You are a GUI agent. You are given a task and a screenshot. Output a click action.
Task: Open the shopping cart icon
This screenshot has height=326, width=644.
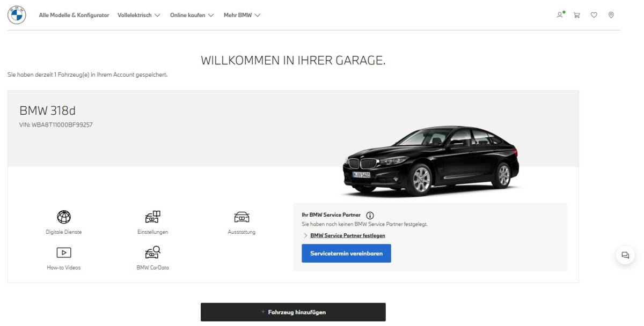(576, 15)
